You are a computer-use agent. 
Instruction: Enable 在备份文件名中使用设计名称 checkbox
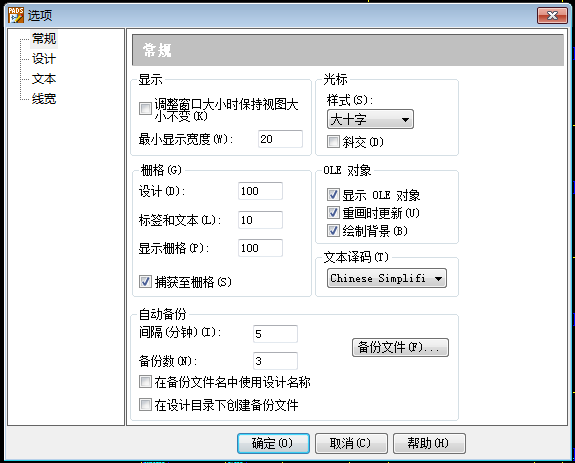point(145,382)
